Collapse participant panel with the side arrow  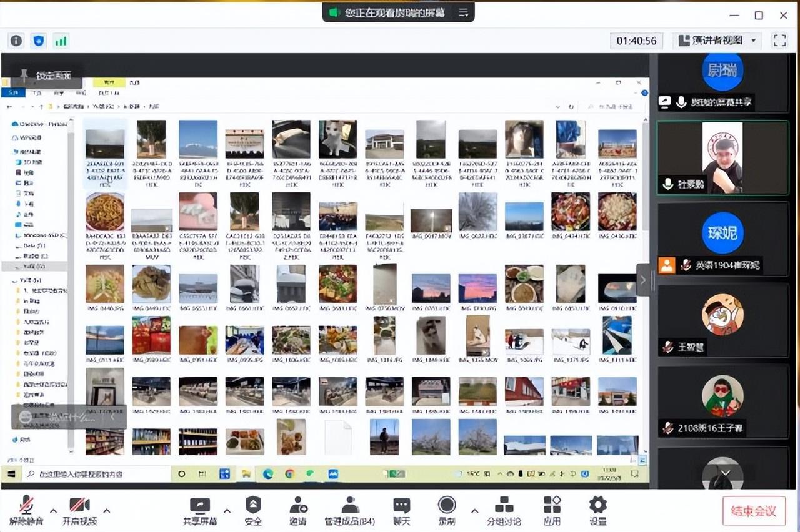(x=642, y=280)
